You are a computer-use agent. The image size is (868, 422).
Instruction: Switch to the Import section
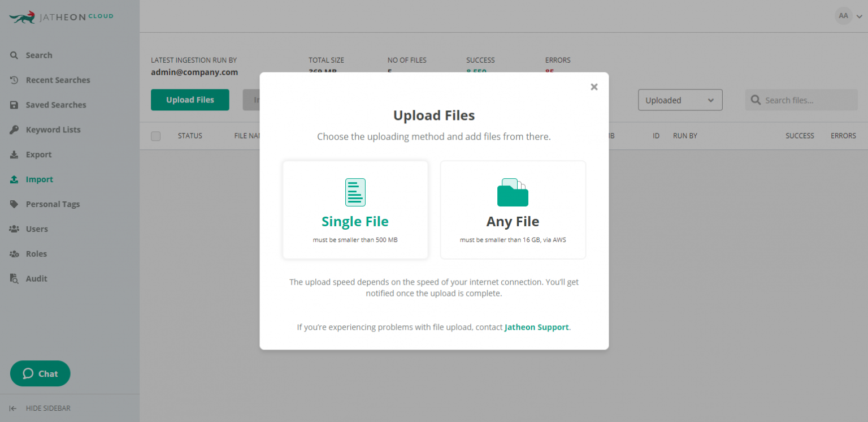point(15,179)
